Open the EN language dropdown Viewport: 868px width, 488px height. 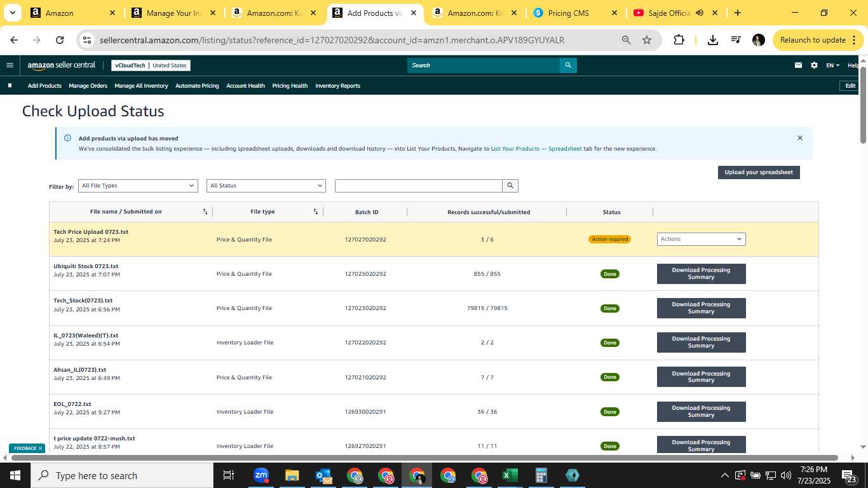pos(832,65)
